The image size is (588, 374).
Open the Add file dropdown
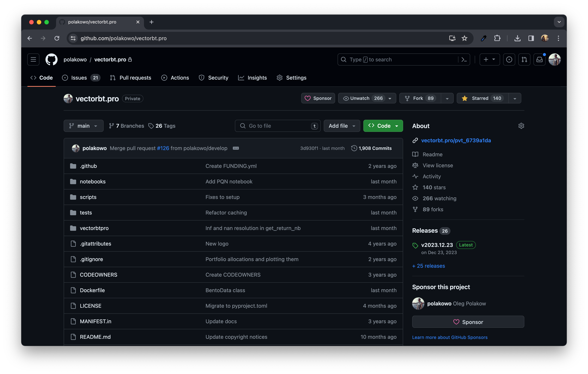click(342, 126)
